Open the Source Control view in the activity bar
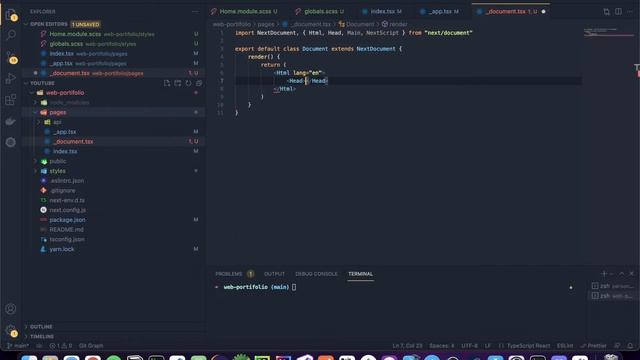 click(x=11, y=57)
